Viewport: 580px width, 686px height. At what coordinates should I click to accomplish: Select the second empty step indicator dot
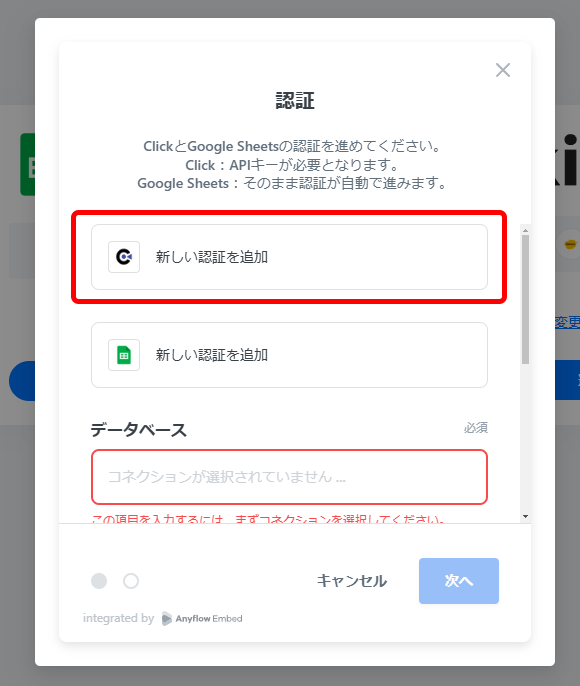tap(131, 581)
